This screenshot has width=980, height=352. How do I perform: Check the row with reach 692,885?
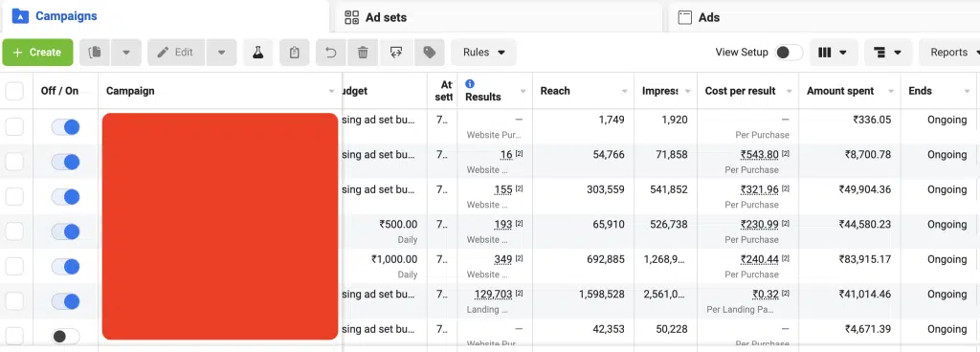pyautogui.click(x=14, y=267)
